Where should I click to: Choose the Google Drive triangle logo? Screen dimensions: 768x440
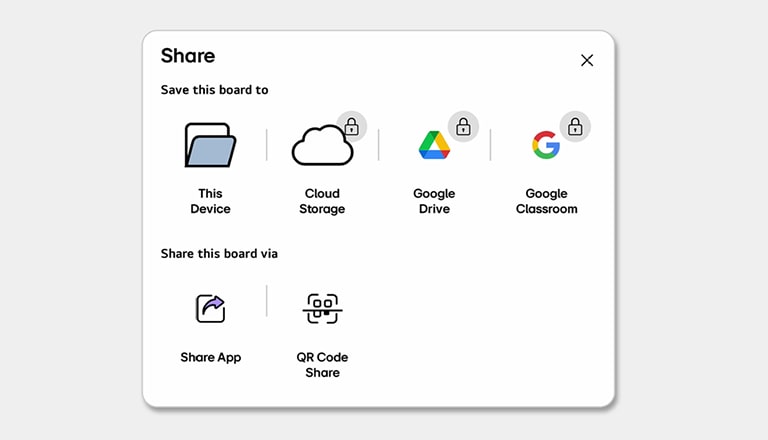pos(434,146)
